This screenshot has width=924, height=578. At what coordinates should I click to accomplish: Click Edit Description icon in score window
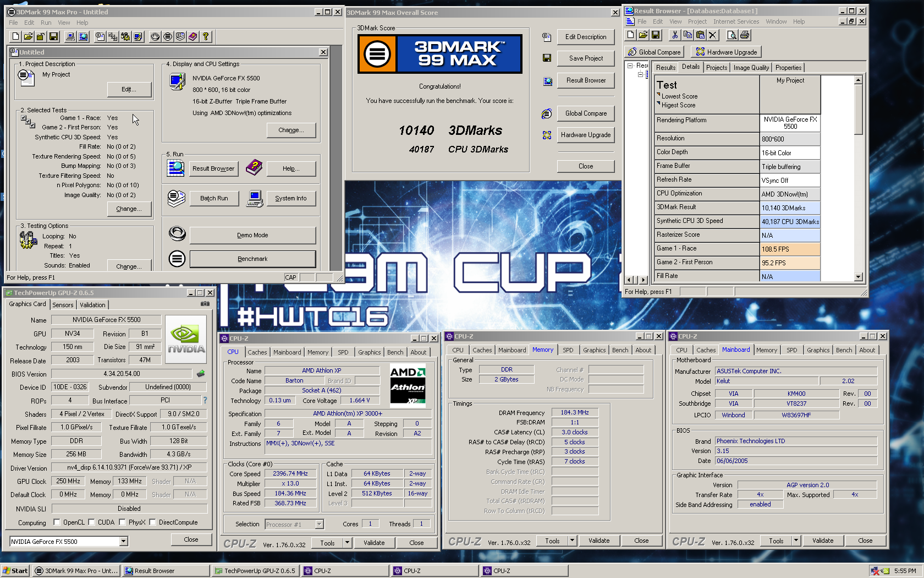(547, 37)
